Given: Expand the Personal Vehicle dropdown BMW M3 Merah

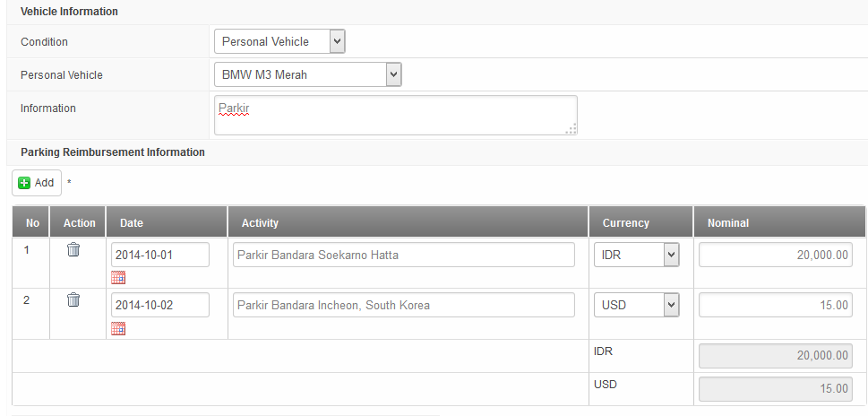Looking at the screenshot, I should click(x=308, y=75).
